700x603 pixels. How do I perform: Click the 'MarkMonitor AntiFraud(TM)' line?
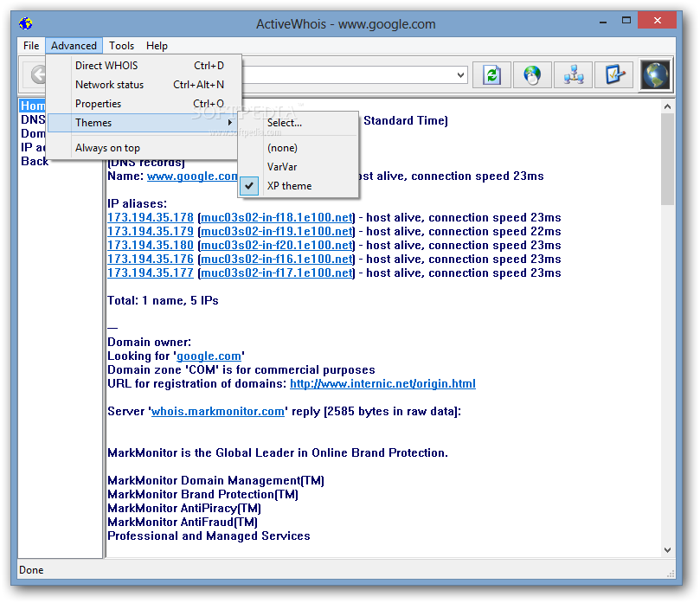(183, 523)
